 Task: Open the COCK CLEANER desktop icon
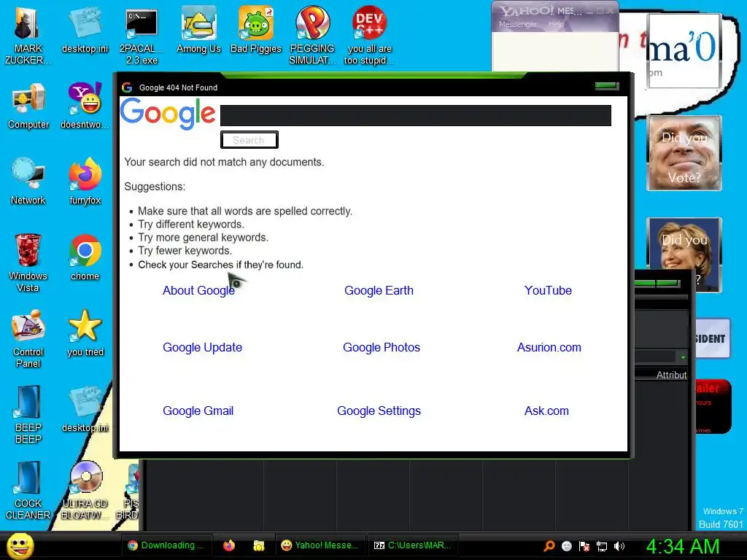(x=28, y=491)
